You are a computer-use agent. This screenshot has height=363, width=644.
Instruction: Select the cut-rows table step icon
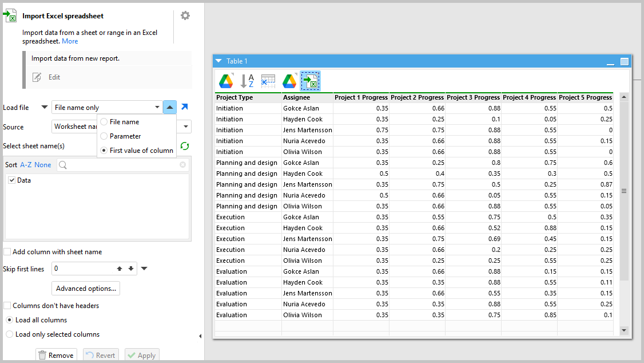click(268, 81)
